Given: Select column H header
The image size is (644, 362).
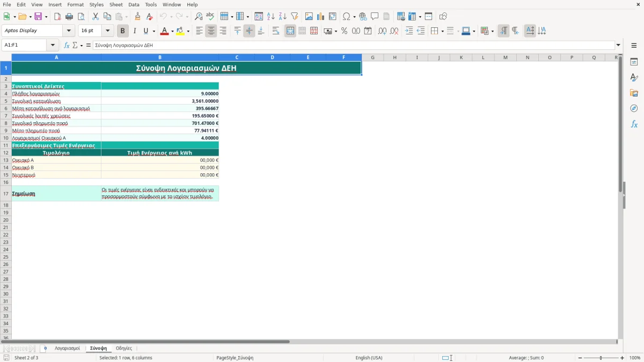Looking at the screenshot, I should [x=394, y=57].
